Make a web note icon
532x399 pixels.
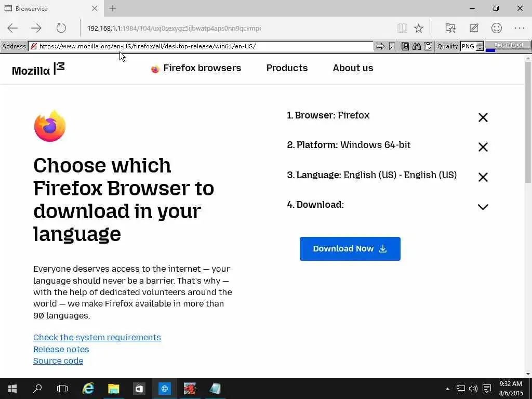[x=474, y=28]
